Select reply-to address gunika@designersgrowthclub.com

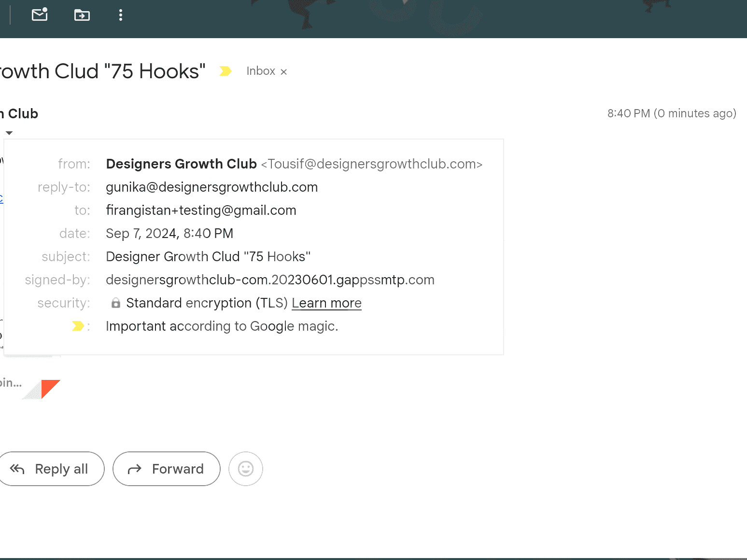point(212,187)
